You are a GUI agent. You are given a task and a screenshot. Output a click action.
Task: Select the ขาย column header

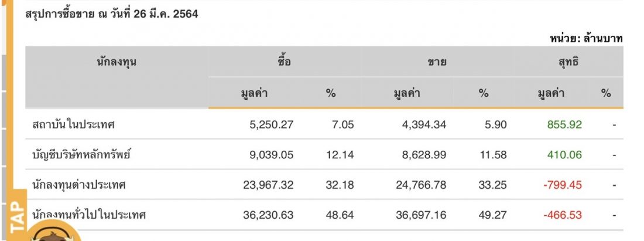[437, 63]
